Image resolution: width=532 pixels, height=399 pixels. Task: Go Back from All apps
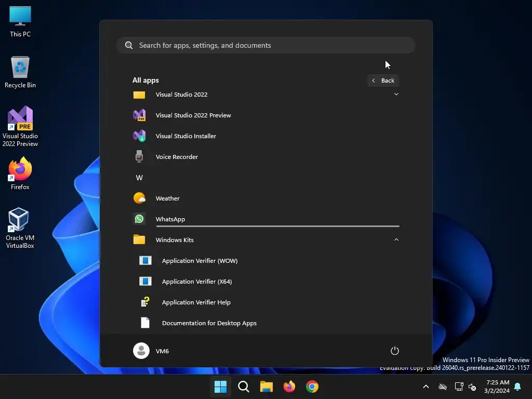(383, 81)
